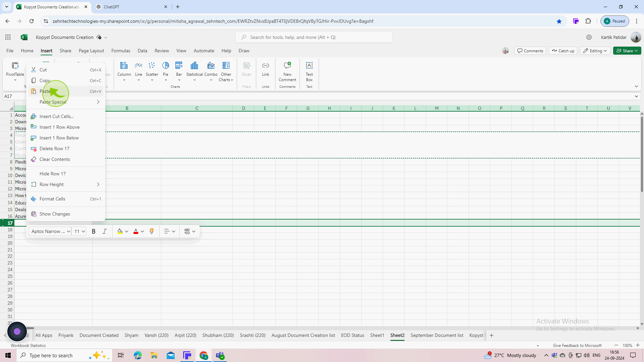Zoom in with the plus button
The width and height of the screenshot is (644, 362).
[638, 345]
